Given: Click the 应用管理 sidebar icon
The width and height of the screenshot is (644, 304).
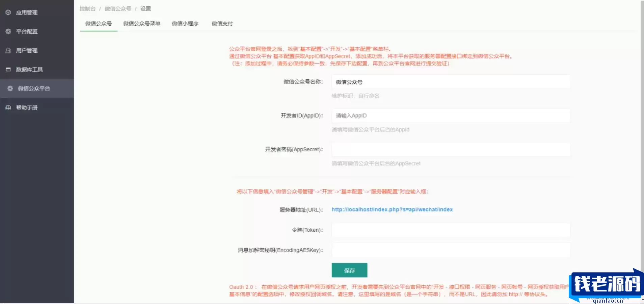Looking at the screenshot, I should 8,12.
